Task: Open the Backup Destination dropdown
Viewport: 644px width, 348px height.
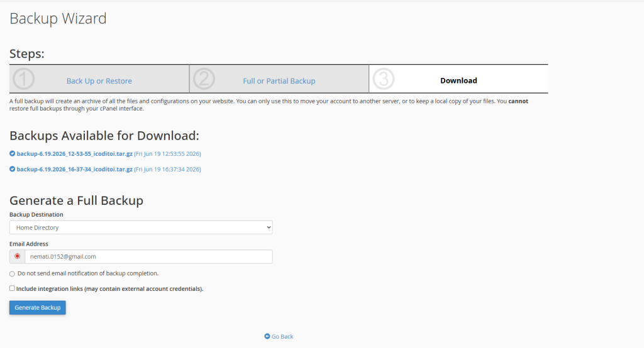Action: [141, 227]
